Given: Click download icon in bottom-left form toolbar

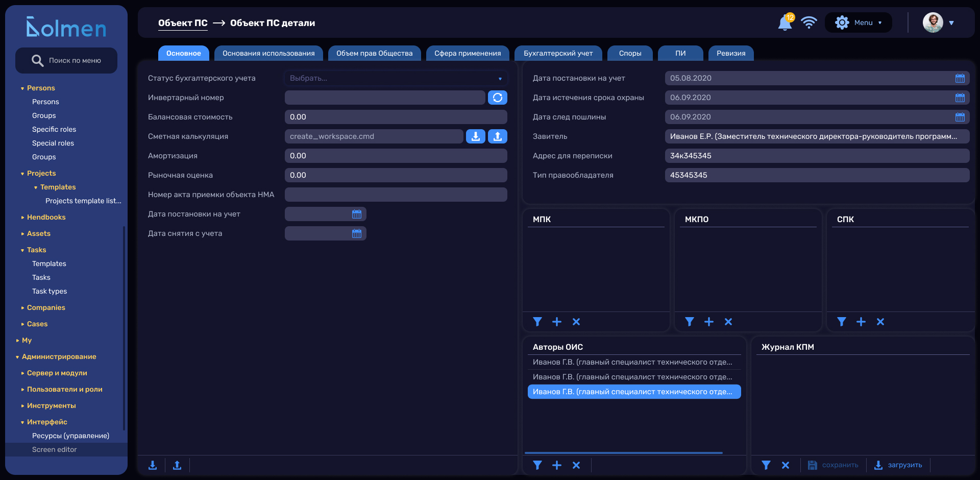Looking at the screenshot, I should click(153, 465).
